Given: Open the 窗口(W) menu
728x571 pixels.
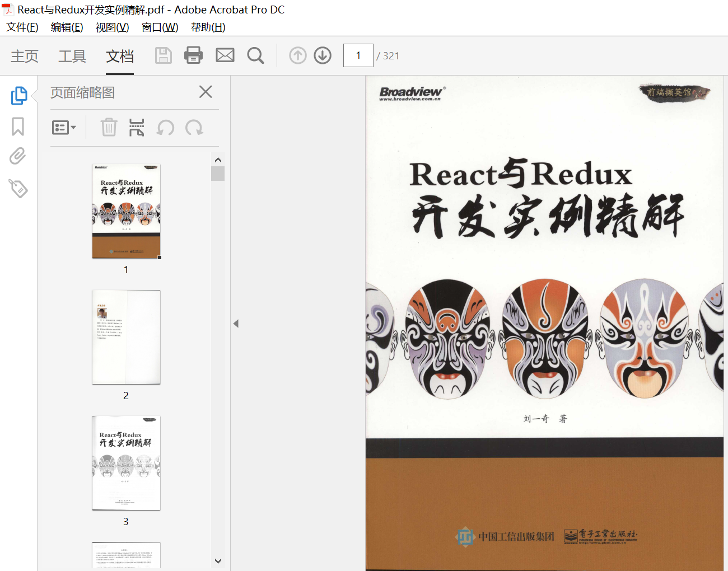Looking at the screenshot, I should 160,27.
